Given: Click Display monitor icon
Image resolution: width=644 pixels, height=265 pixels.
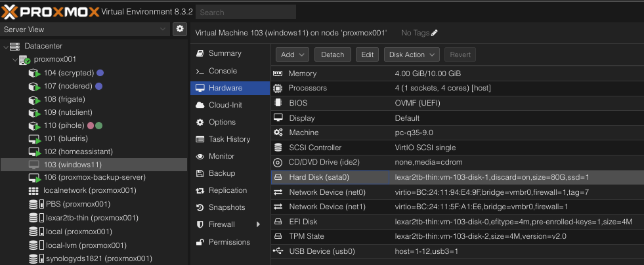Looking at the screenshot, I should (x=278, y=117).
